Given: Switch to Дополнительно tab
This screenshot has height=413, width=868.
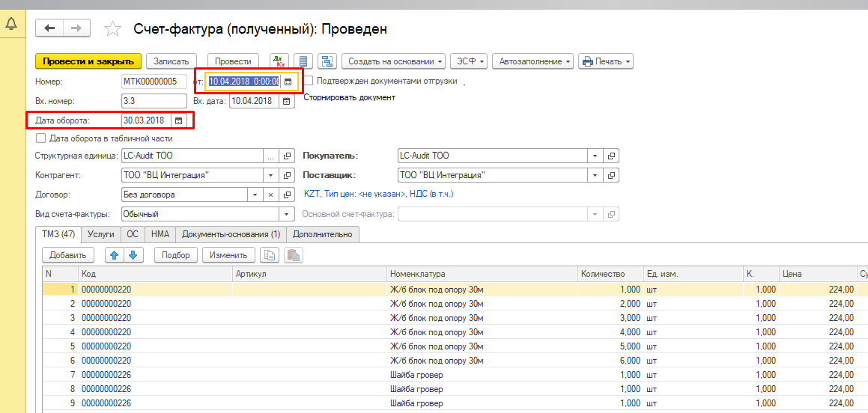Looking at the screenshot, I should pyautogui.click(x=323, y=234).
